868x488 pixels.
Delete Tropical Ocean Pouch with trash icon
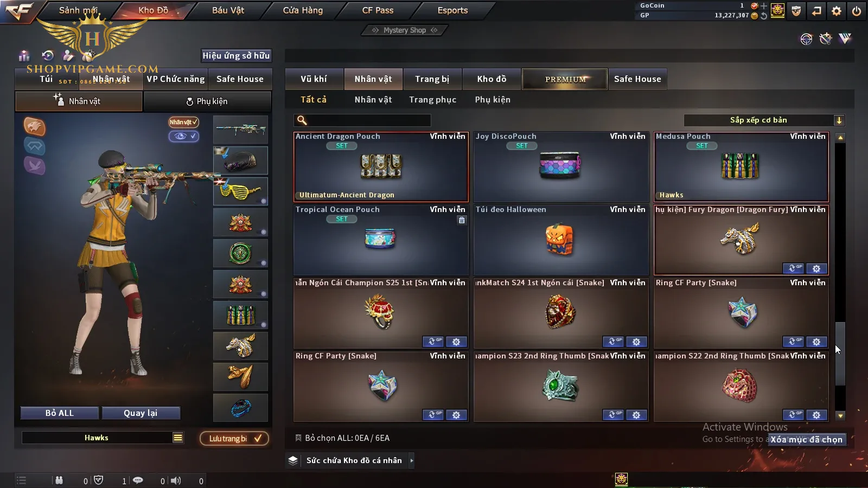(x=461, y=220)
